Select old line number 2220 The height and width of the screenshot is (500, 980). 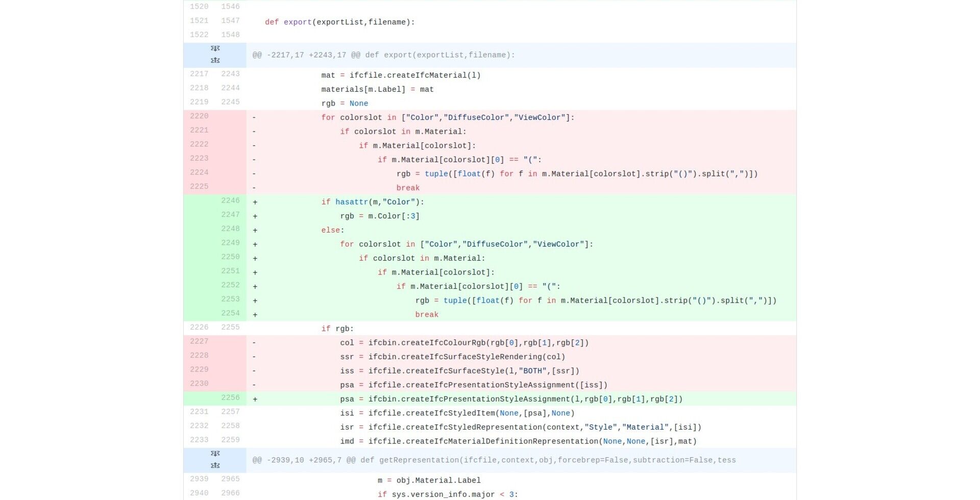pos(199,116)
